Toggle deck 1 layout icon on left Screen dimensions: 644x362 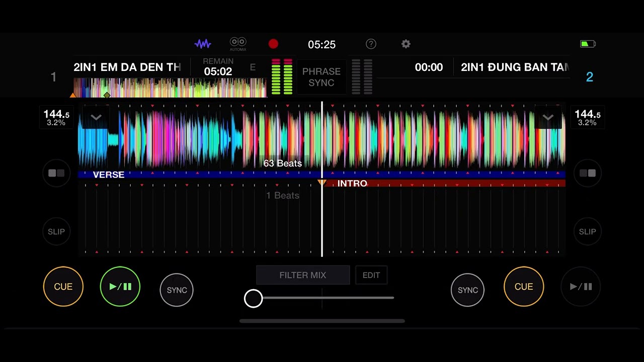(x=56, y=173)
